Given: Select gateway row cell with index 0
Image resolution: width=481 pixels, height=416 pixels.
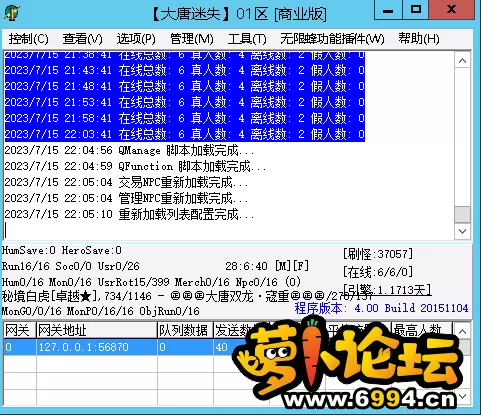Looking at the screenshot, I should coord(20,347).
